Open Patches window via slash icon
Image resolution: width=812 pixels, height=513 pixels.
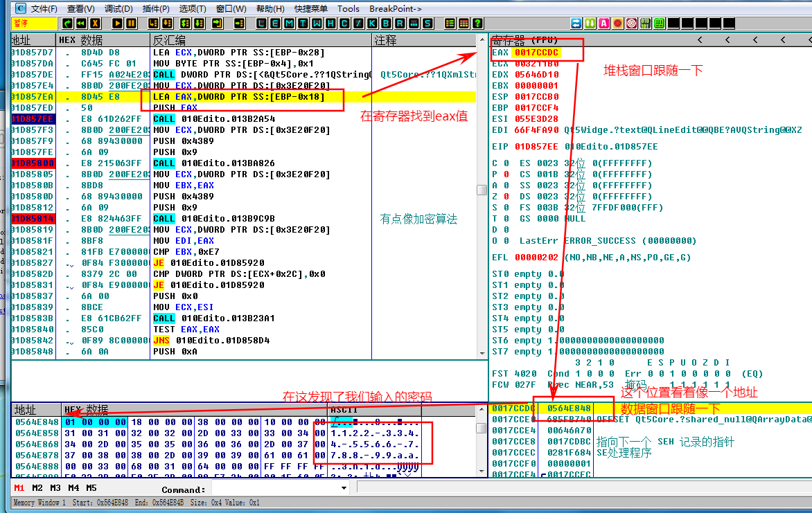pyautogui.click(x=358, y=24)
